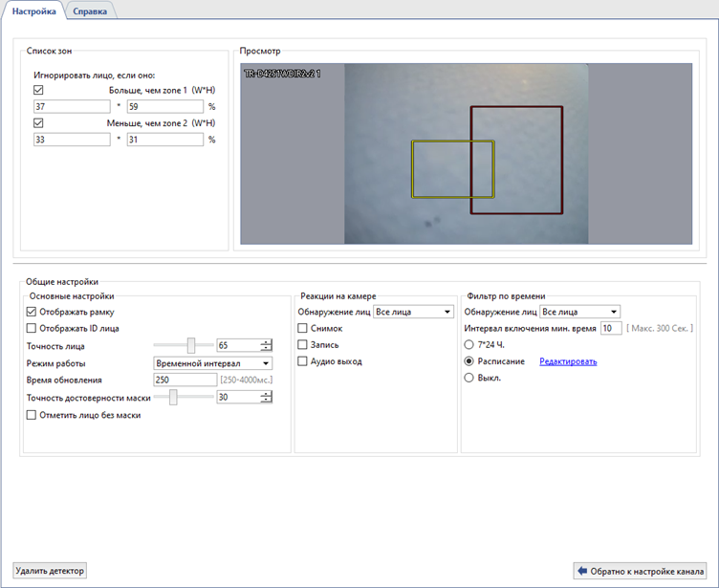Expand Обнаружение лиц dropdown in Фильтр по времени
The height and width of the screenshot is (588, 719).
[580, 312]
